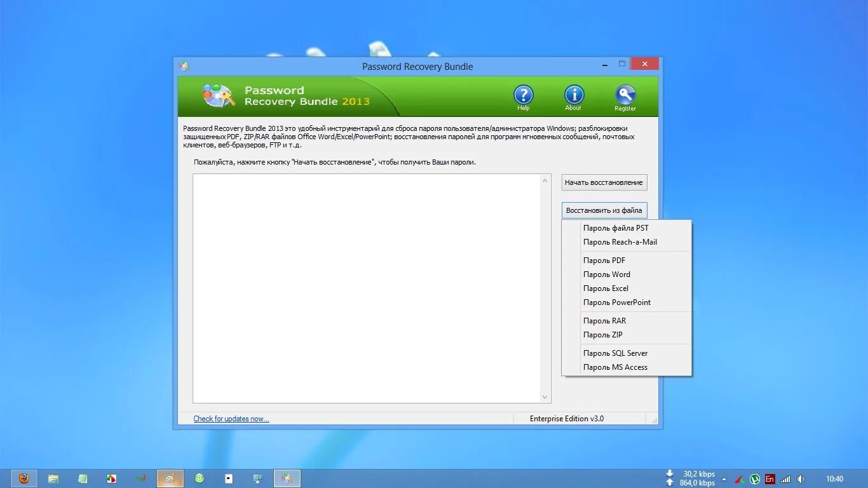Click the 864,0 kbps upload speed text
Screen dimensions: 868x488
point(698,483)
